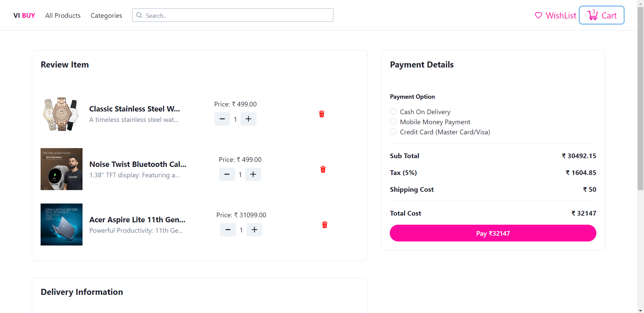Click the Delivery Information heading

82,292
